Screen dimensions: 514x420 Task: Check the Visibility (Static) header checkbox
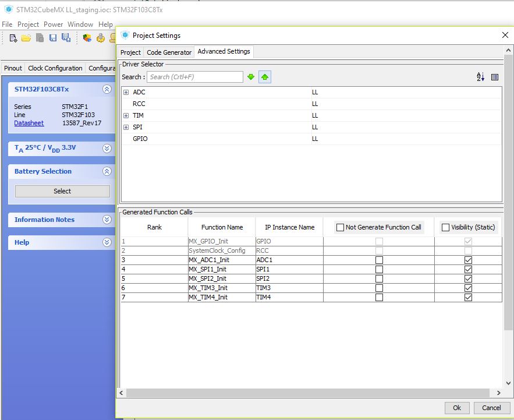[445, 227]
